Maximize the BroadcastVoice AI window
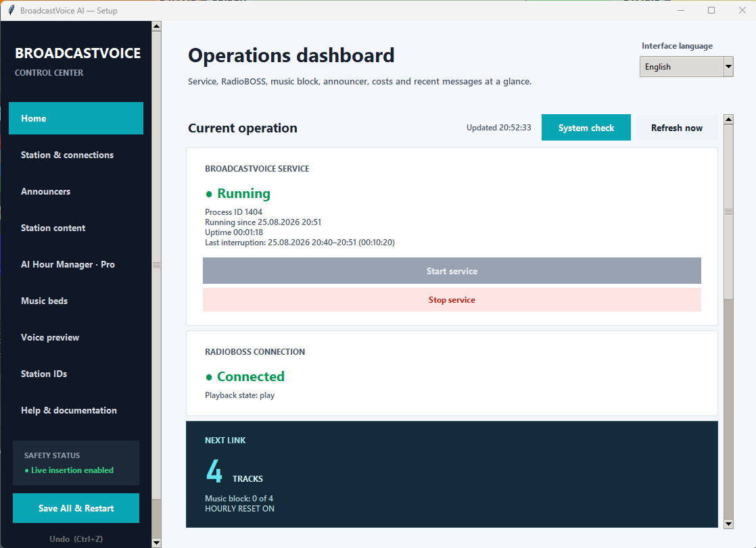The image size is (756, 548). click(x=711, y=10)
